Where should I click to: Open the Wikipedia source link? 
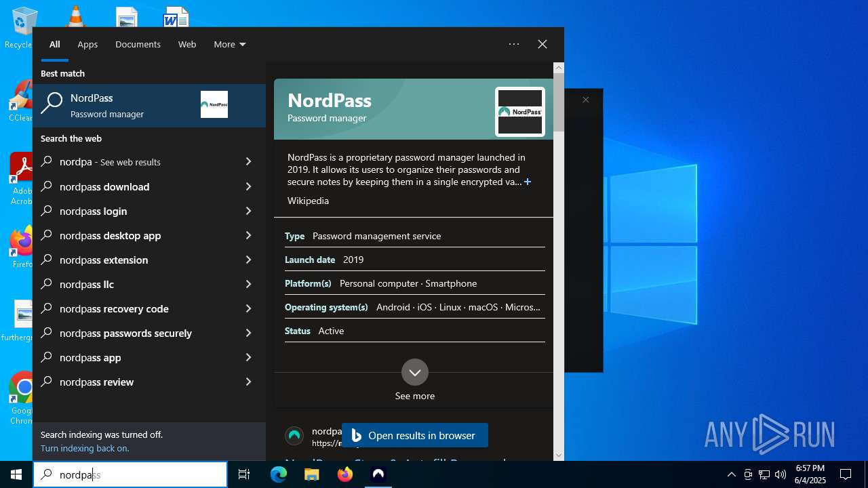(x=308, y=201)
